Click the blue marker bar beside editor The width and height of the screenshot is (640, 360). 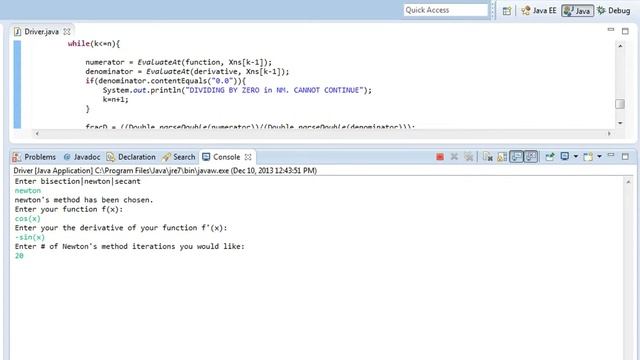17,84
